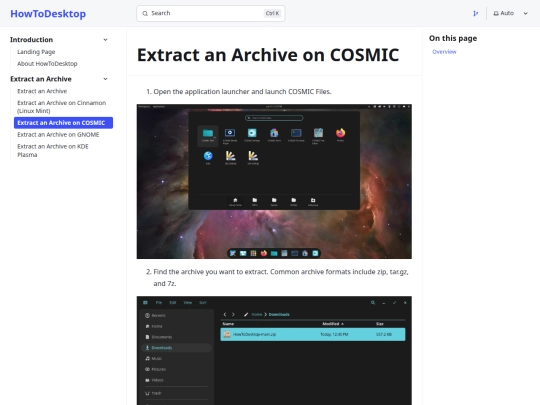Image resolution: width=540 pixels, height=405 pixels.
Task: Open the HowToDesktop home logo link
Action: 48,14
